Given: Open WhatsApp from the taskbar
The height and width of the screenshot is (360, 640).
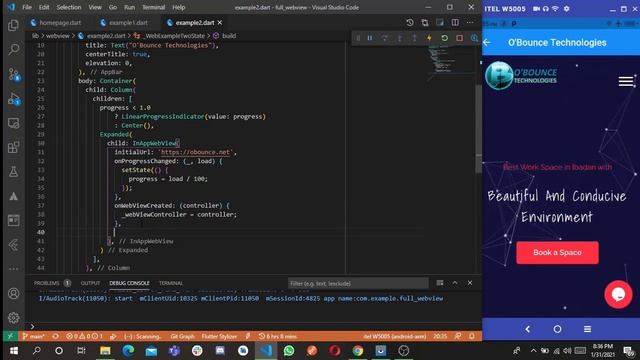Looking at the screenshot, I should [x=289, y=351].
